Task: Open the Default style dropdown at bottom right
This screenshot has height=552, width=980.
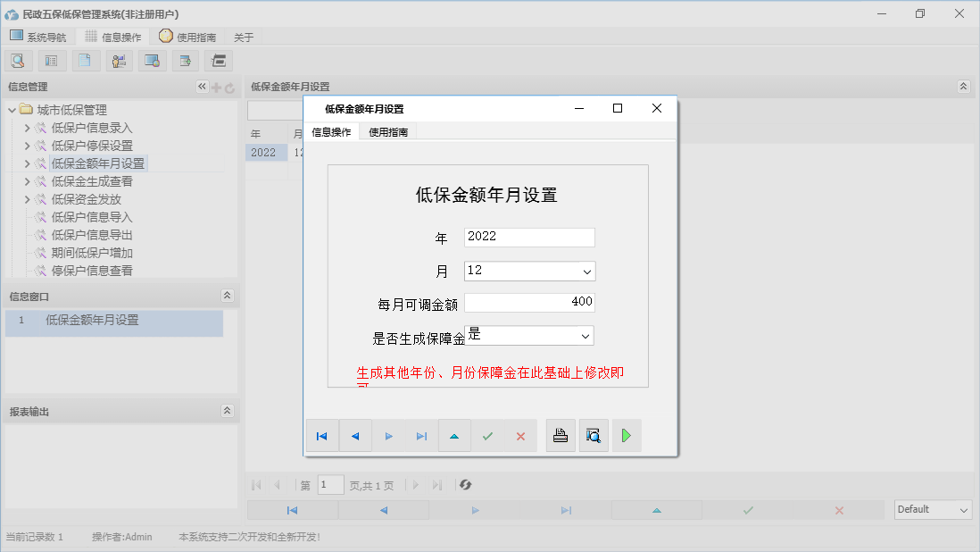Action: pyautogui.click(x=932, y=509)
